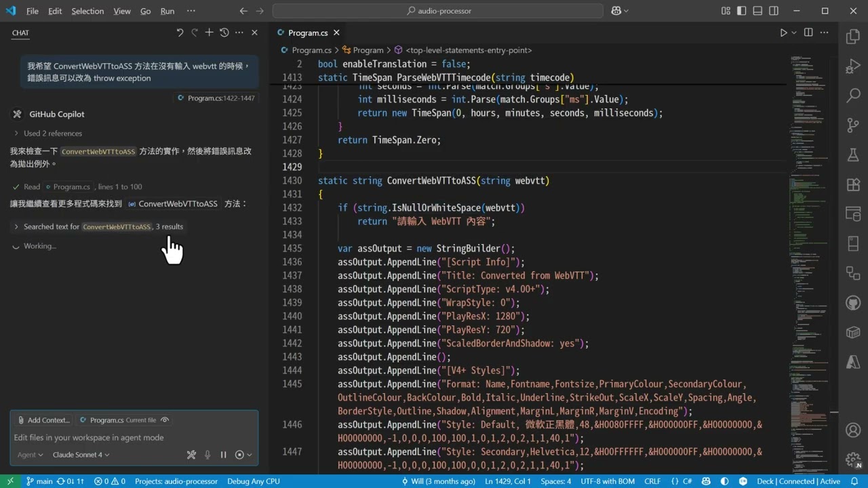Pause the running agent request
The height and width of the screenshot is (488, 868).
click(x=223, y=455)
